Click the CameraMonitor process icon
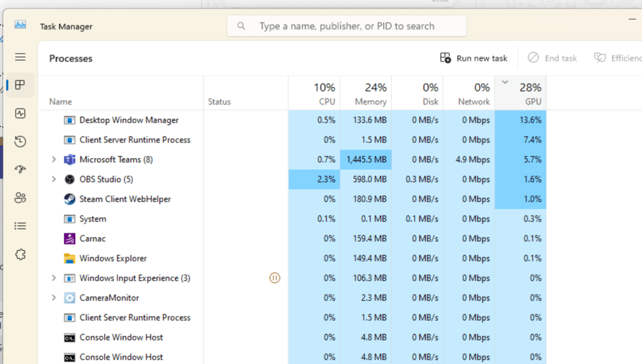The image size is (642, 364). point(70,298)
